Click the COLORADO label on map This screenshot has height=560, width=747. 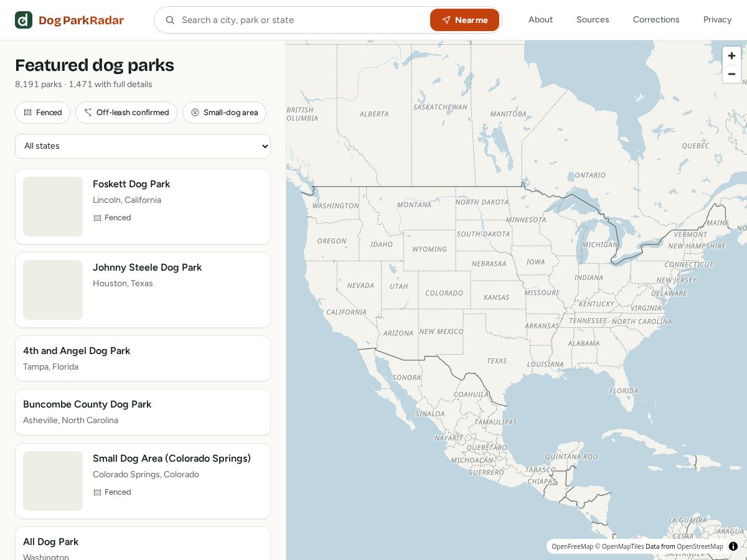[444, 293]
